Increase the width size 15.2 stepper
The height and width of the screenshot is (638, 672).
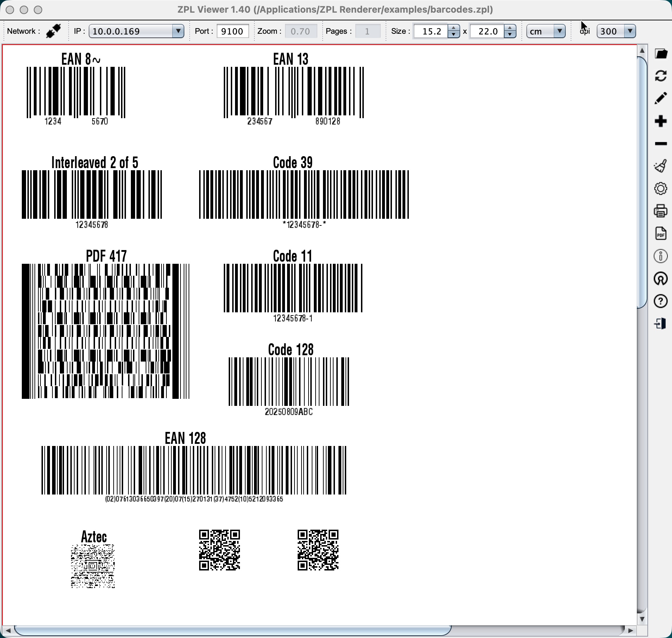click(454, 28)
